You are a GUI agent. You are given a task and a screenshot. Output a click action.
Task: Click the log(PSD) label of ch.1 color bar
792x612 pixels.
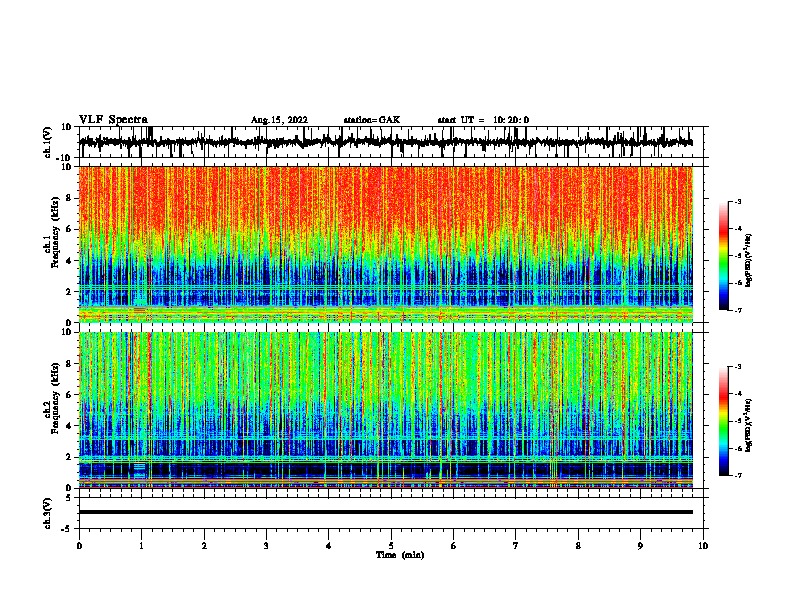click(749, 261)
